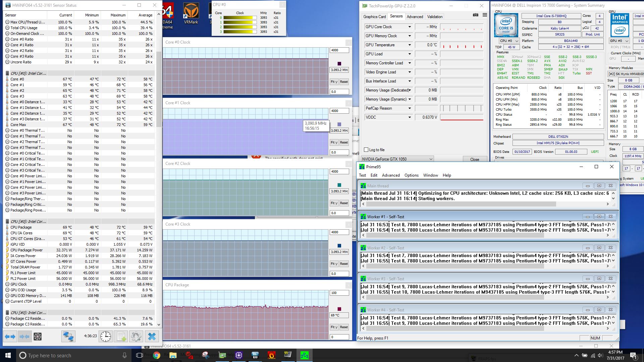Expand the PerfCap Reason sensor dropdown

409,108
